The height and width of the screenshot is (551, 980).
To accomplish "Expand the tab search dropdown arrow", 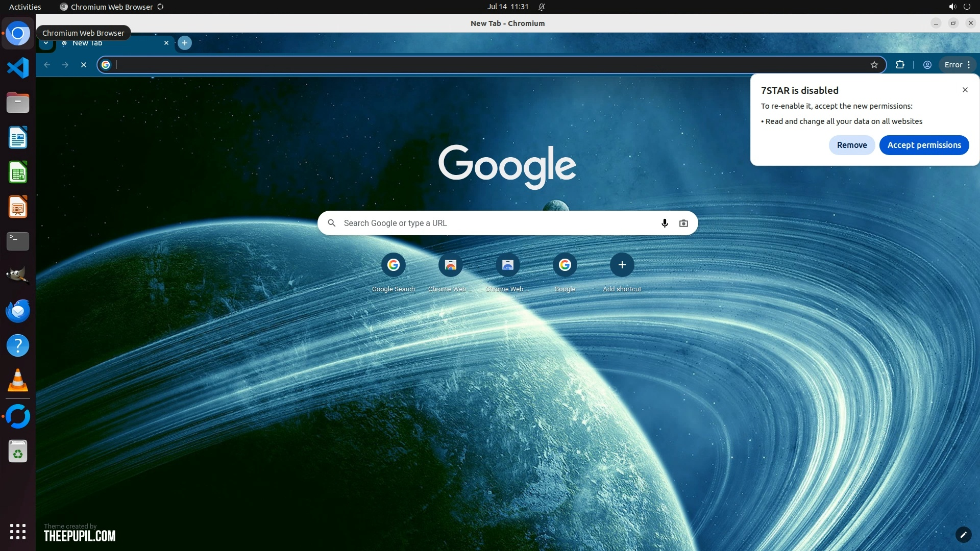I will [46, 43].
